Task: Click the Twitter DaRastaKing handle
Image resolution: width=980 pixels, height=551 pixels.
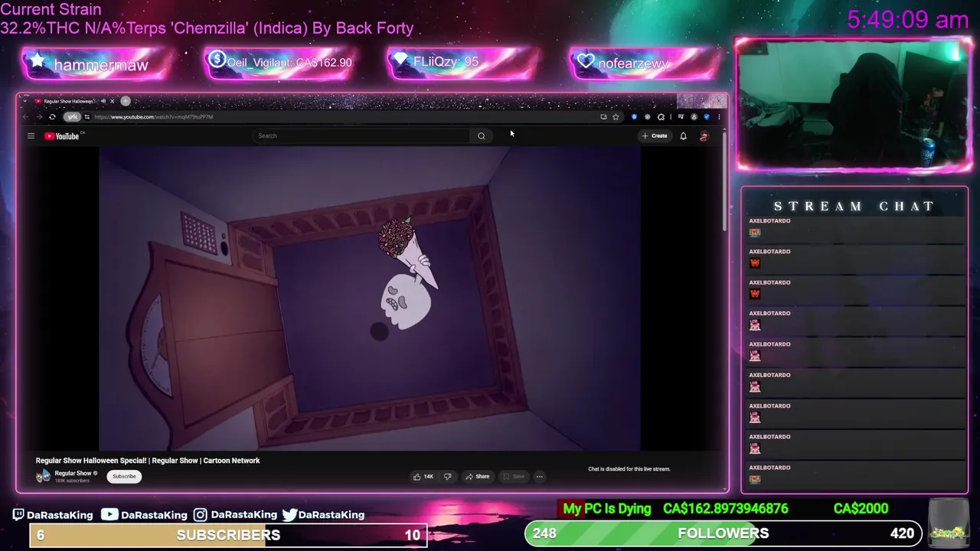Action: 323,515
